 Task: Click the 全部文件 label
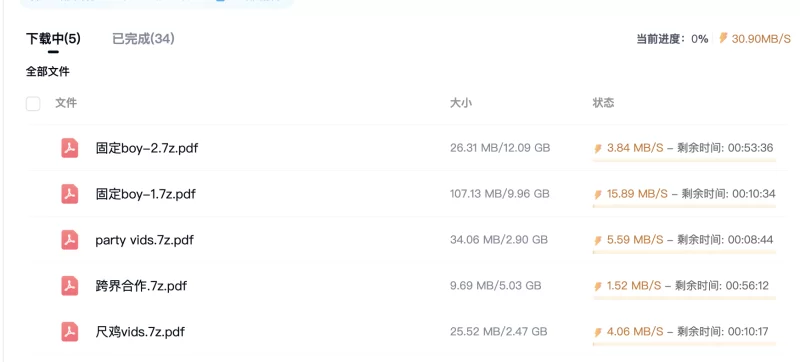tap(47, 72)
